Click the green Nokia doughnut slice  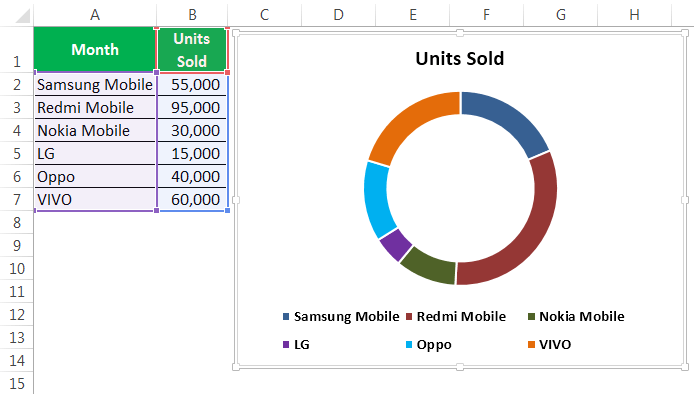(431, 267)
